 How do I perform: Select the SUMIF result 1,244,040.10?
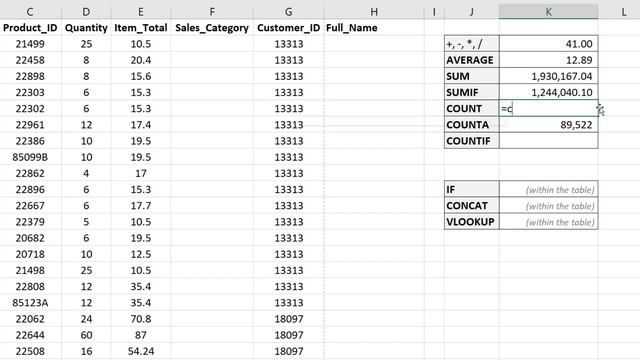coord(549,92)
